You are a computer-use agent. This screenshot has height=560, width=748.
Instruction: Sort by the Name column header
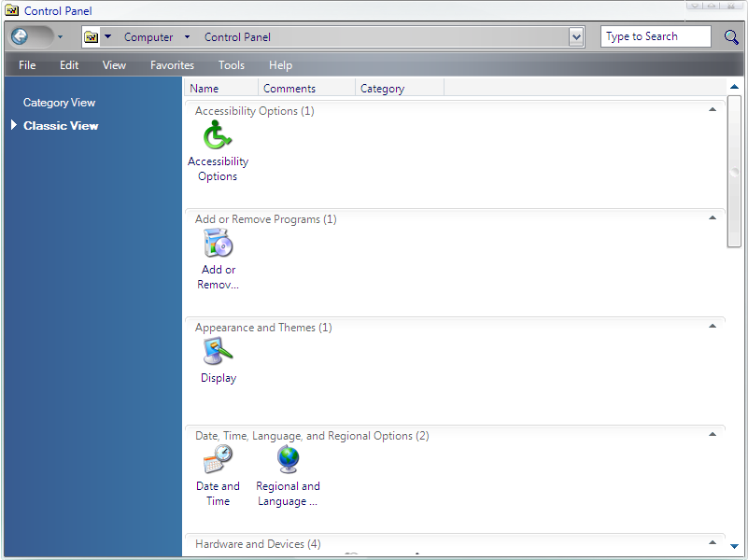221,88
